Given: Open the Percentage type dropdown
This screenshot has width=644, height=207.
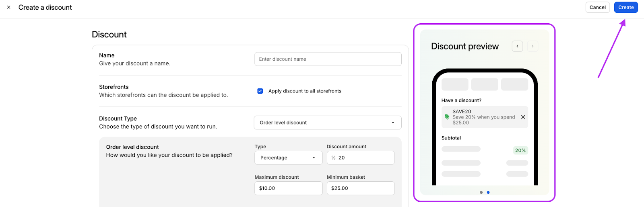Looking at the screenshot, I should 289,158.
